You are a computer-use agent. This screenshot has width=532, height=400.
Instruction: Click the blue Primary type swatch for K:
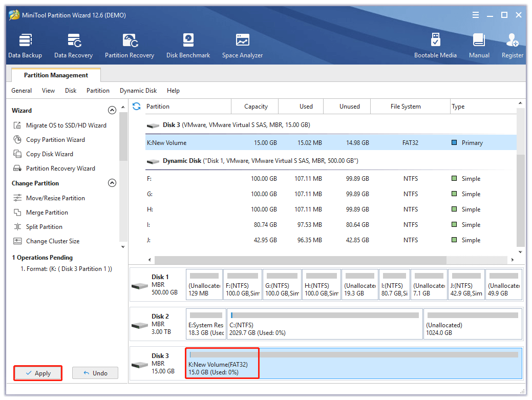454,142
